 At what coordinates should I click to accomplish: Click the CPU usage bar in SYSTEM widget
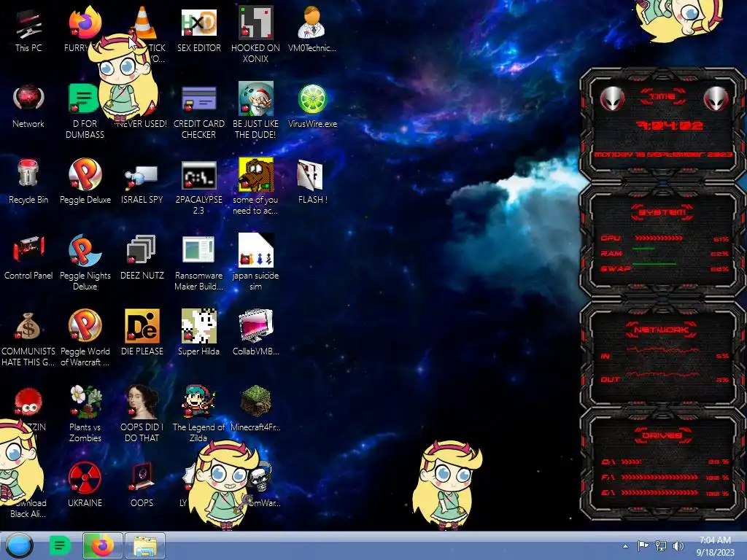pos(659,238)
